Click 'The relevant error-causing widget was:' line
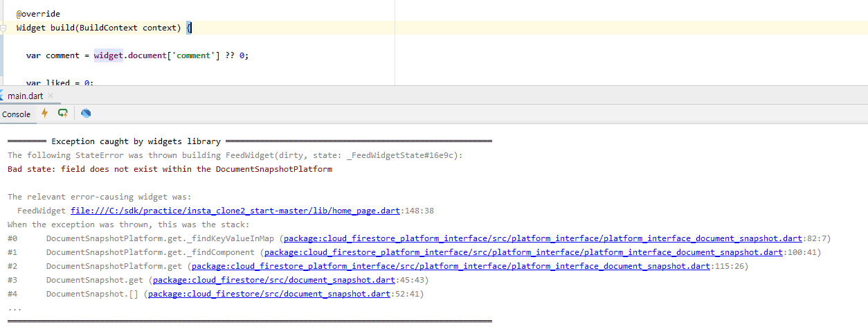 (x=100, y=197)
